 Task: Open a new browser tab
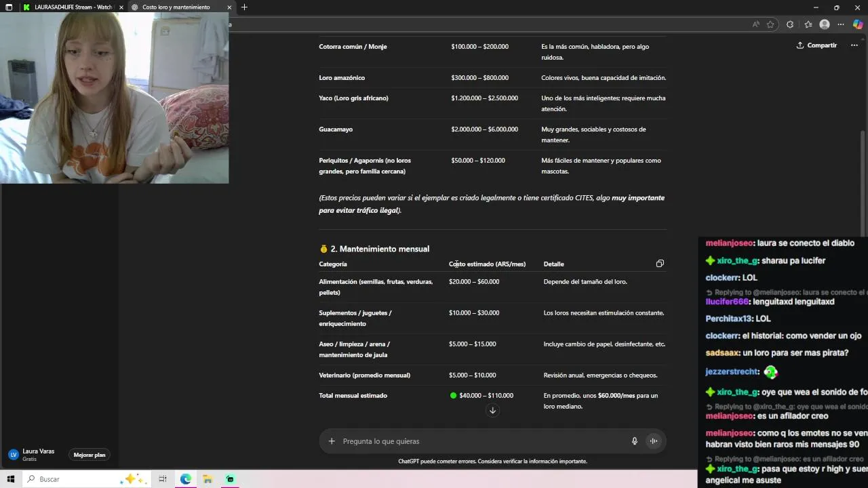click(x=244, y=7)
